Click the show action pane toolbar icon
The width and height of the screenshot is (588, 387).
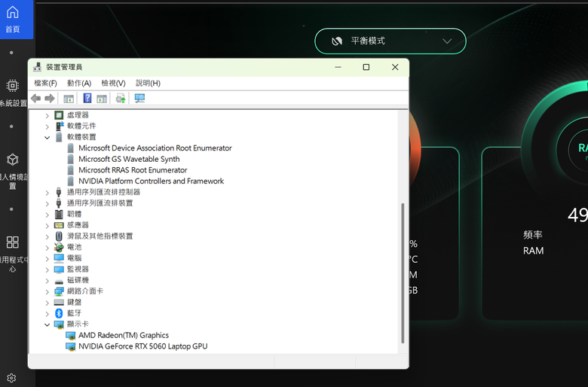point(102,99)
